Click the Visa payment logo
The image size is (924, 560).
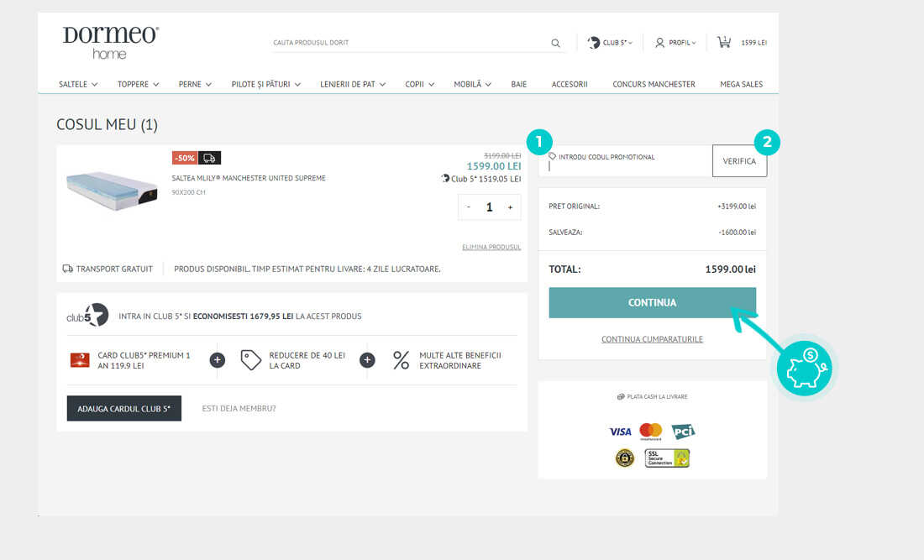pyautogui.click(x=620, y=432)
